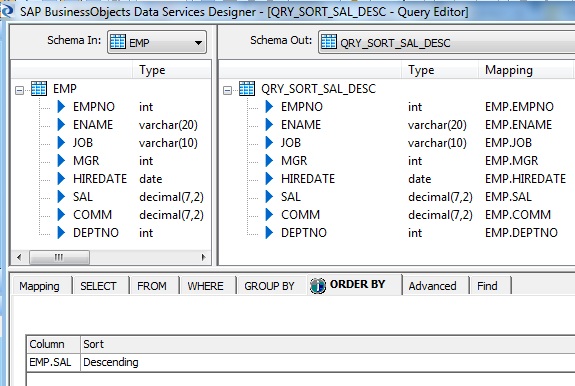
Task: Open the FROM tab
Action: (152, 286)
